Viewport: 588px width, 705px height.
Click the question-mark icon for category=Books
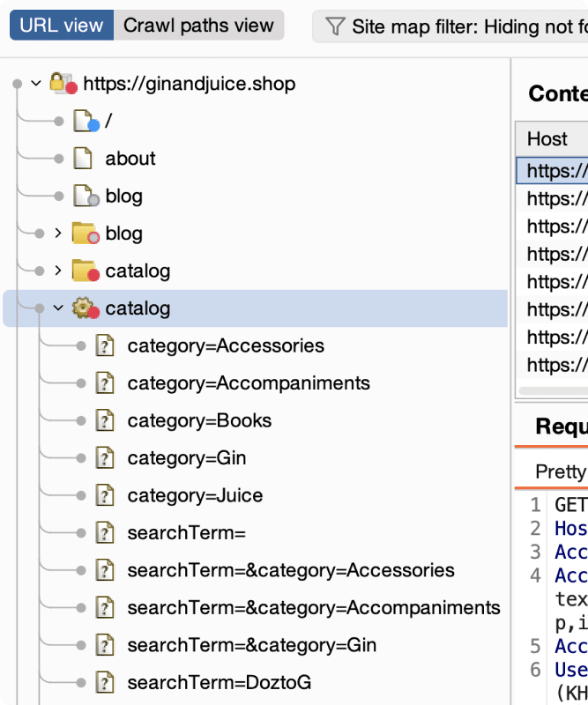tap(105, 420)
